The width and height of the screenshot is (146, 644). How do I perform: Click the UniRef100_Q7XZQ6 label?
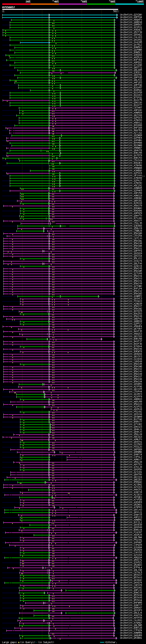point(131,65)
